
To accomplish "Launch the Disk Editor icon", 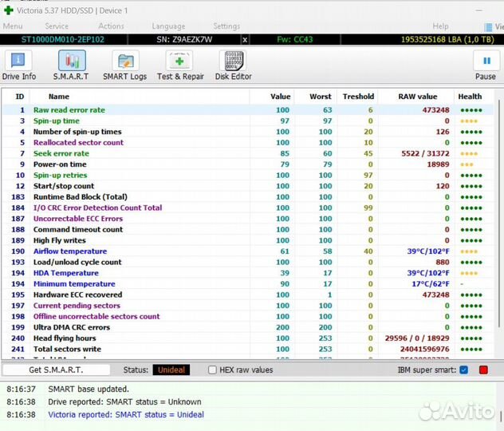I will point(234,61).
